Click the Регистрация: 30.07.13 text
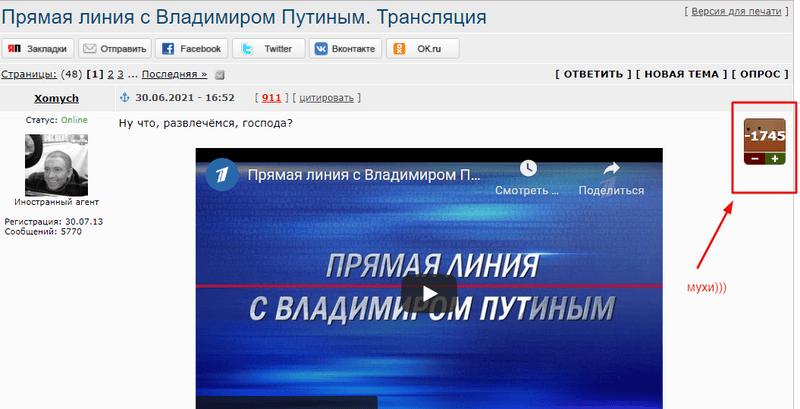Image resolution: width=800 pixels, height=409 pixels. tap(54, 222)
